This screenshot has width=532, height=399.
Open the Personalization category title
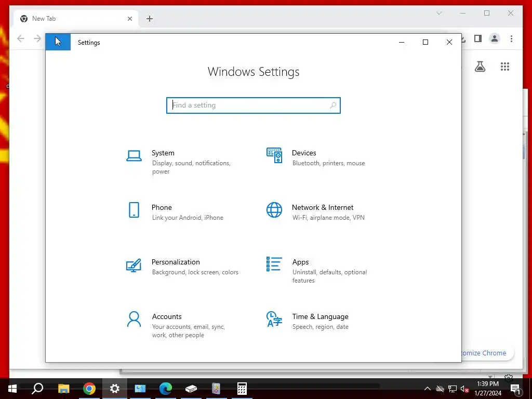click(x=176, y=262)
